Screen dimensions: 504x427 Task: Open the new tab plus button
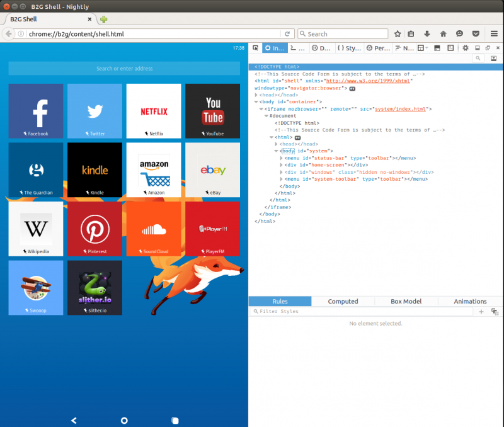103,19
